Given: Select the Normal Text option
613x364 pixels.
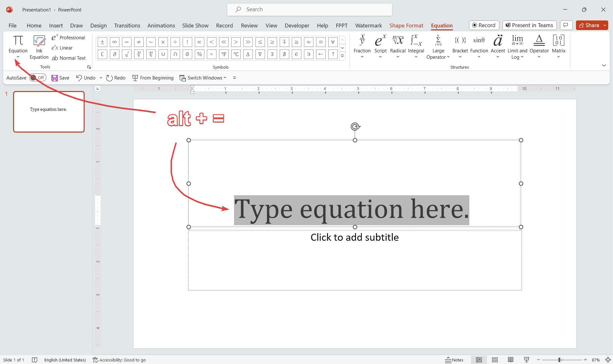Looking at the screenshot, I should 69,57.
